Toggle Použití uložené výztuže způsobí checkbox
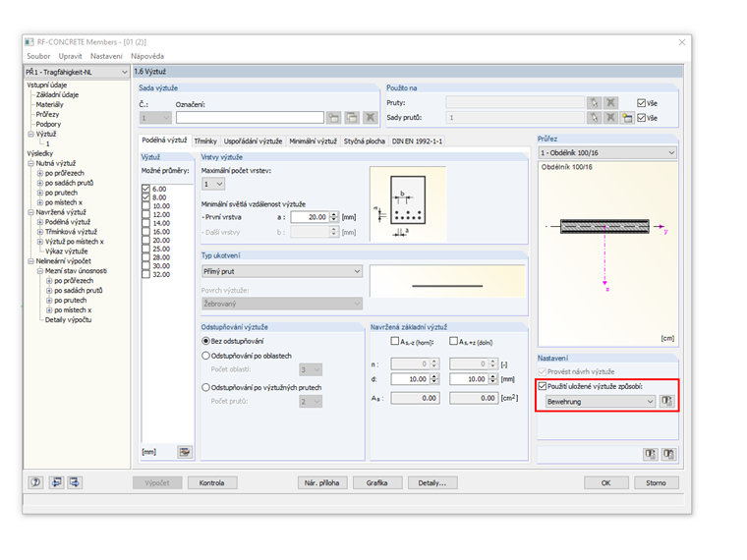Image resolution: width=747 pixels, height=560 pixels. tap(543, 386)
